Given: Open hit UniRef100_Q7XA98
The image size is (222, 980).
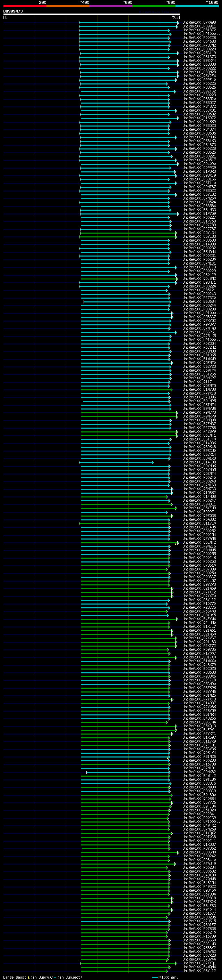Looking at the screenshot, I should [x=199, y=23].
